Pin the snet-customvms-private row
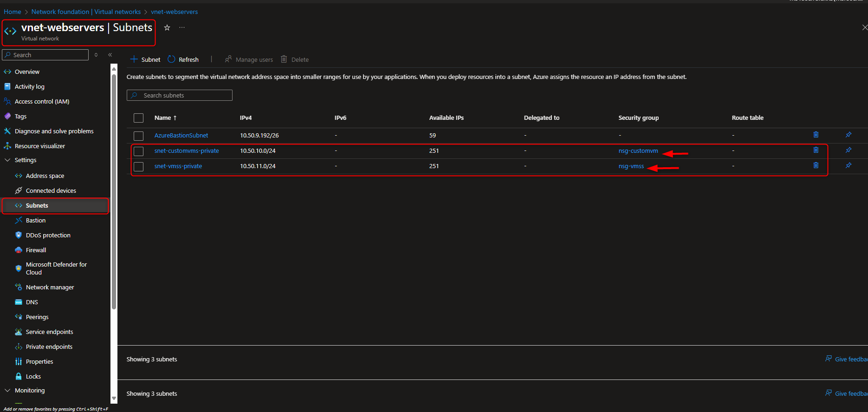This screenshot has width=868, height=412. [x=849, y=150]
